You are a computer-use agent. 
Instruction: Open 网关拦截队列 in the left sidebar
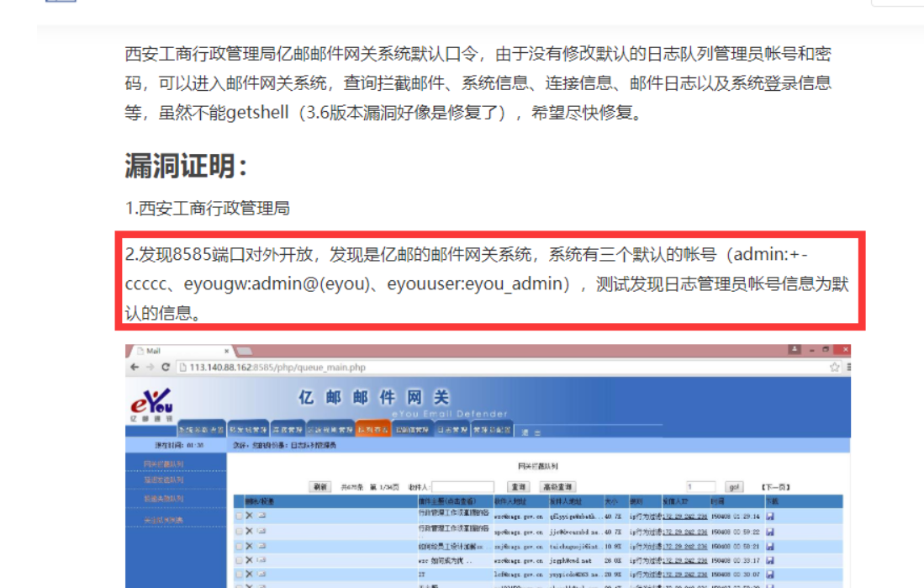(163, 464)
